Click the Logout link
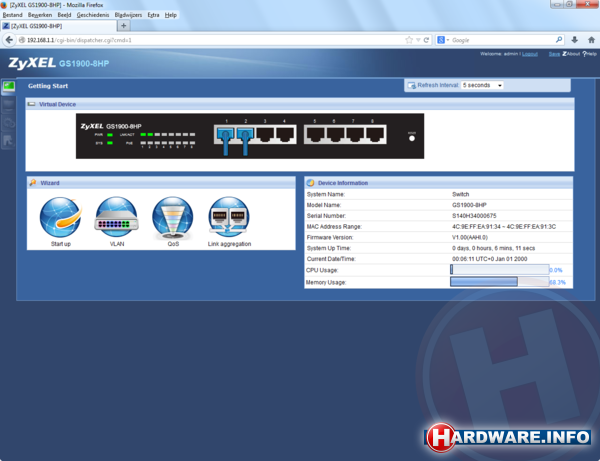 pyautogui.click(x=530, y=54)
